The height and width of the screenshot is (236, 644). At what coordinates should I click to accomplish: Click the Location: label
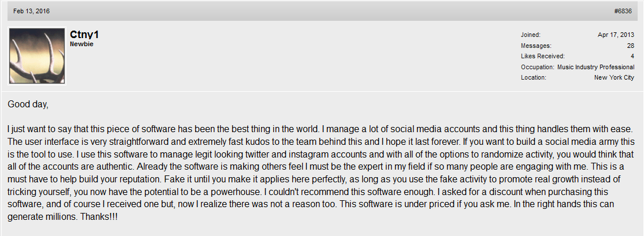point(534,77)
